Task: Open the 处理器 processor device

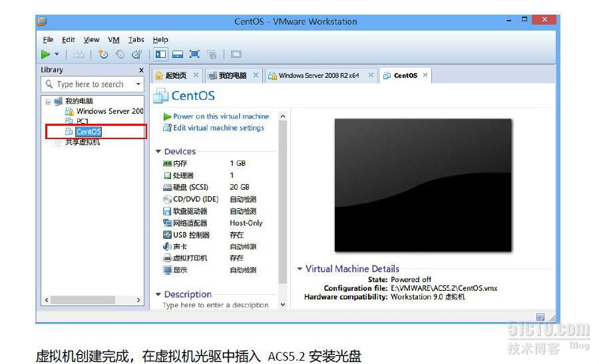Action: pos(184,175)
